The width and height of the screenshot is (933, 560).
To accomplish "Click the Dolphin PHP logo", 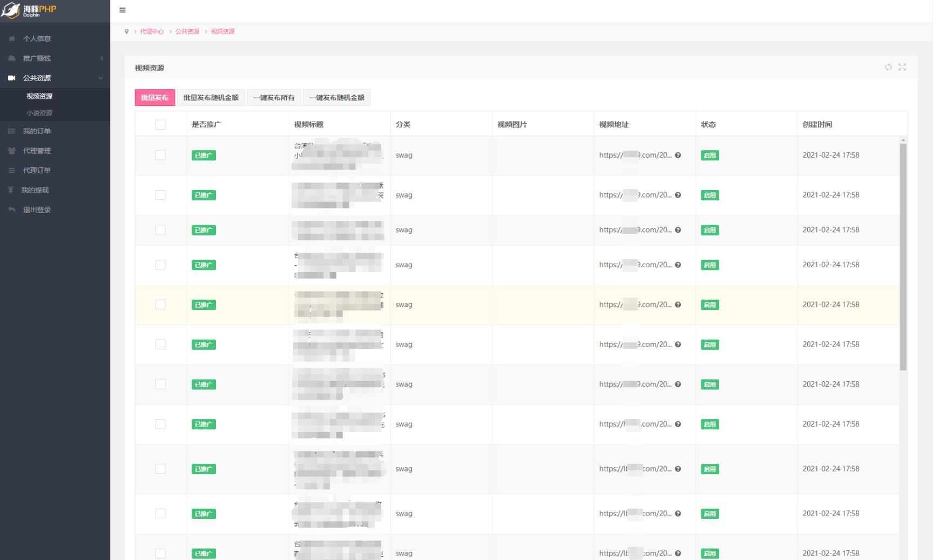I will 29,11.
